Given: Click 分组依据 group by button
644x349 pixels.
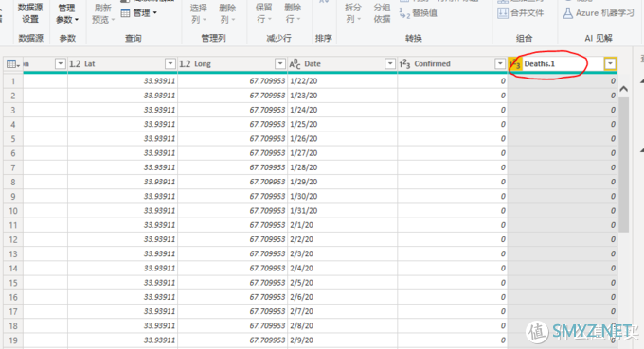Looking at the screenshot, I should (x=382, y=13).
